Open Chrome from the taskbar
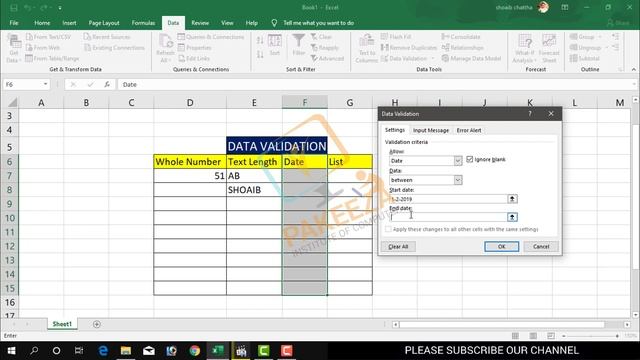Screen dimensions: 640x360 click(x=195, y=351)
